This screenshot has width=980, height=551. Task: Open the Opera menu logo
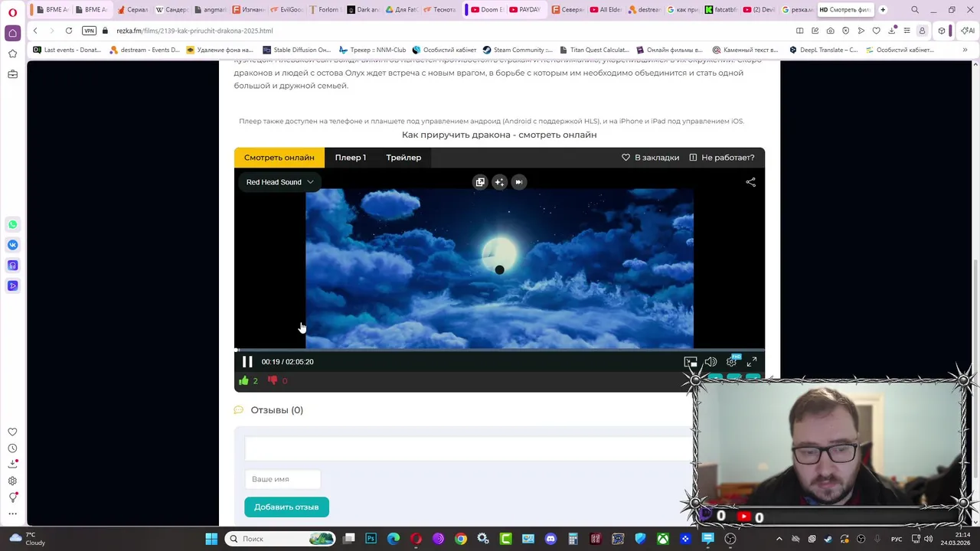[x=12, y=11]
